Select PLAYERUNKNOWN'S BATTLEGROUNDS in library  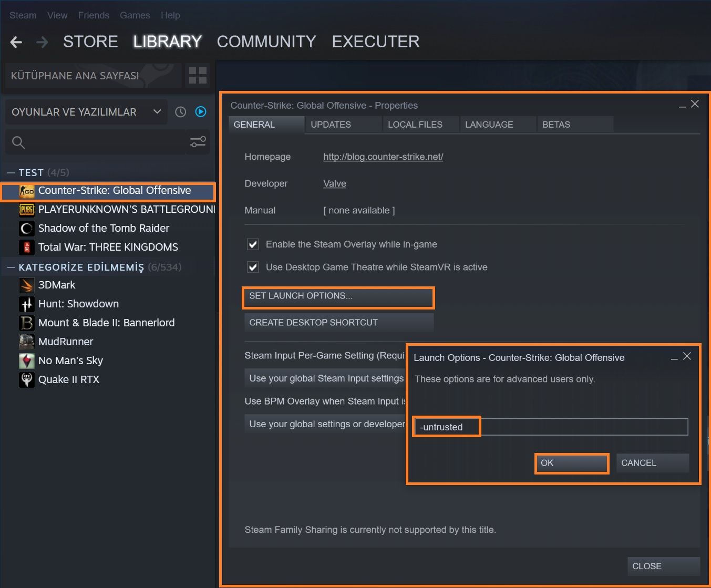pos(108,210)
